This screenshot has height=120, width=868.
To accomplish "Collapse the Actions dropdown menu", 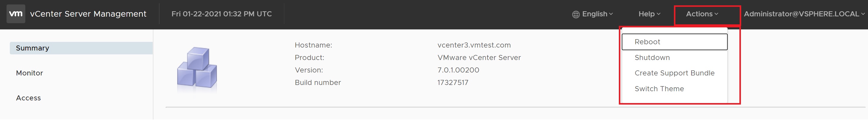I will pos(702,14).
